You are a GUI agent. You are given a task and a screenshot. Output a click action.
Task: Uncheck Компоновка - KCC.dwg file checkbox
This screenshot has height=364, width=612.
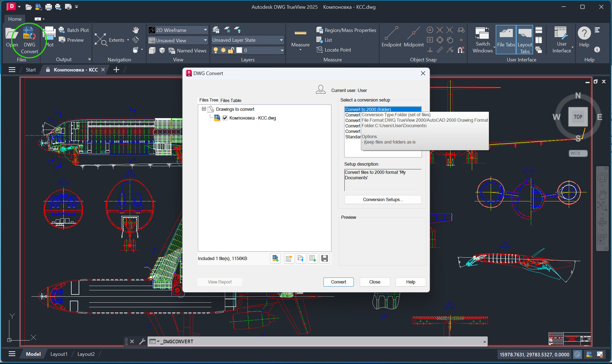[225, 118]
